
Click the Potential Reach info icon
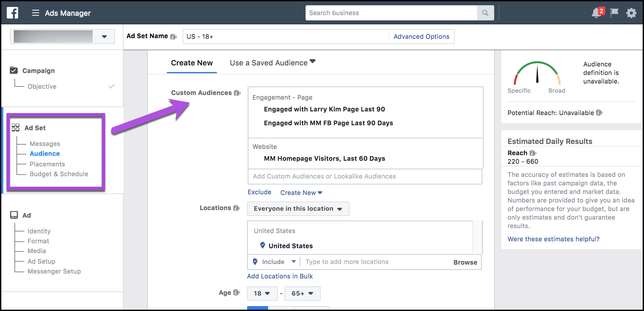pyautogui.click(x=599, y=113)
